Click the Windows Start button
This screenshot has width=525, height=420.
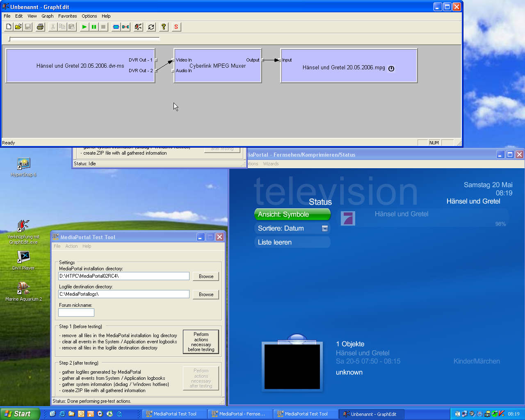click(x=20, y=414)
